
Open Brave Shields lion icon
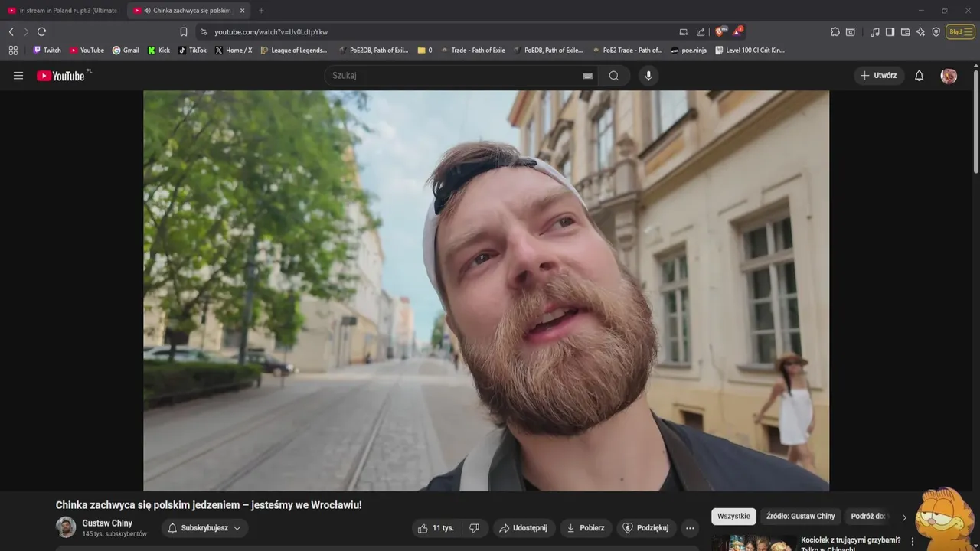coord(719,31)
